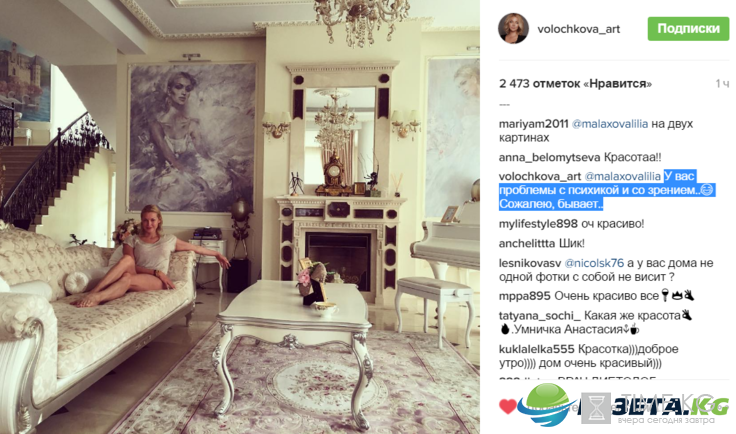
Task: Visit anchelittta commenter profile
Action: click(527, 244)
